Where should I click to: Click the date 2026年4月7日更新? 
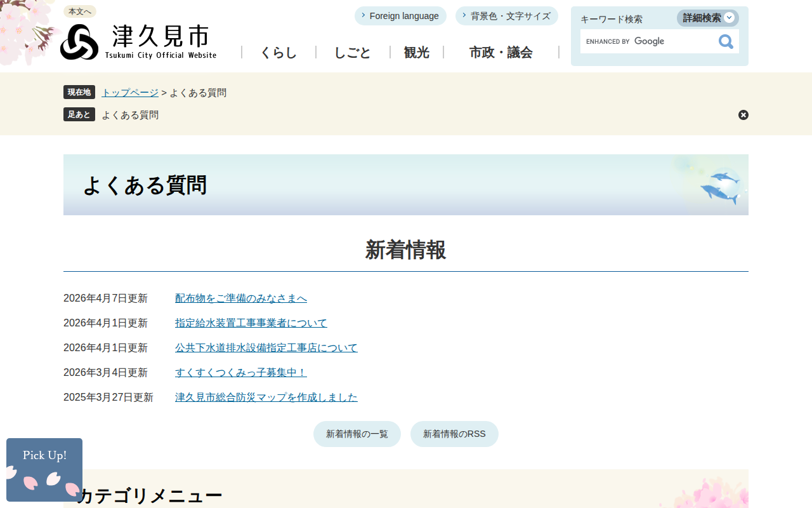[x=105, y=298]
